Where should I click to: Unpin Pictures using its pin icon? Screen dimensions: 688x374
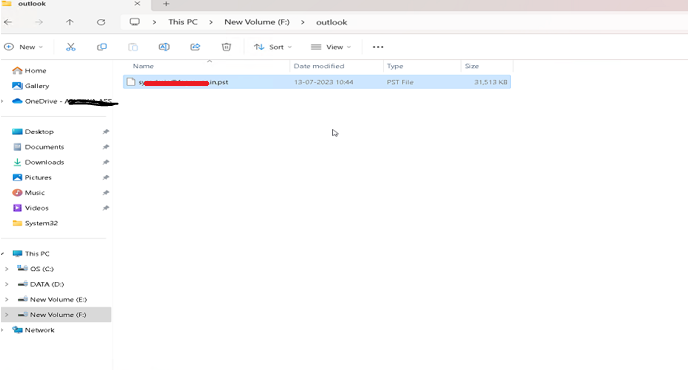(x=106, y=177)
